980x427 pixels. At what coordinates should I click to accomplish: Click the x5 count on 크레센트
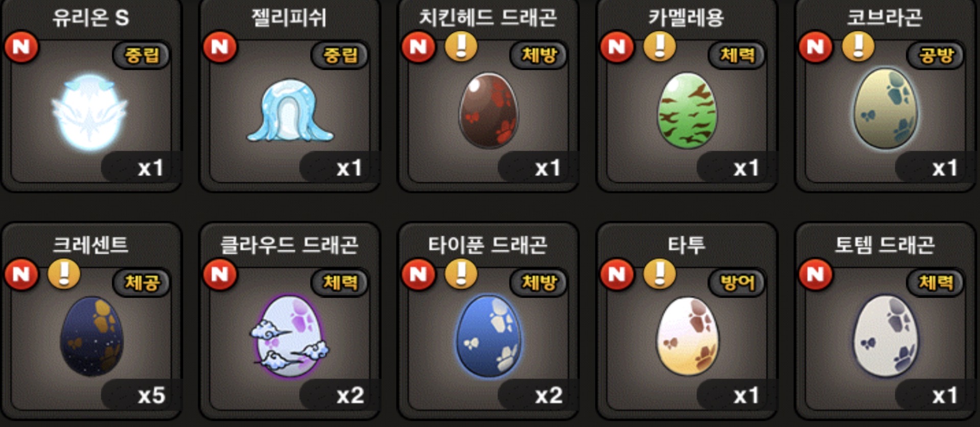[x=151, y=395]
